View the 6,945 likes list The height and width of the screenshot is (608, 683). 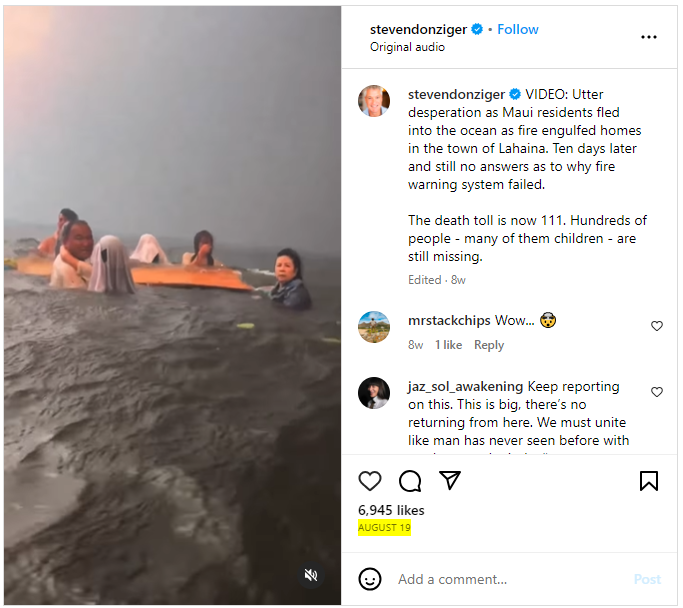391,510
